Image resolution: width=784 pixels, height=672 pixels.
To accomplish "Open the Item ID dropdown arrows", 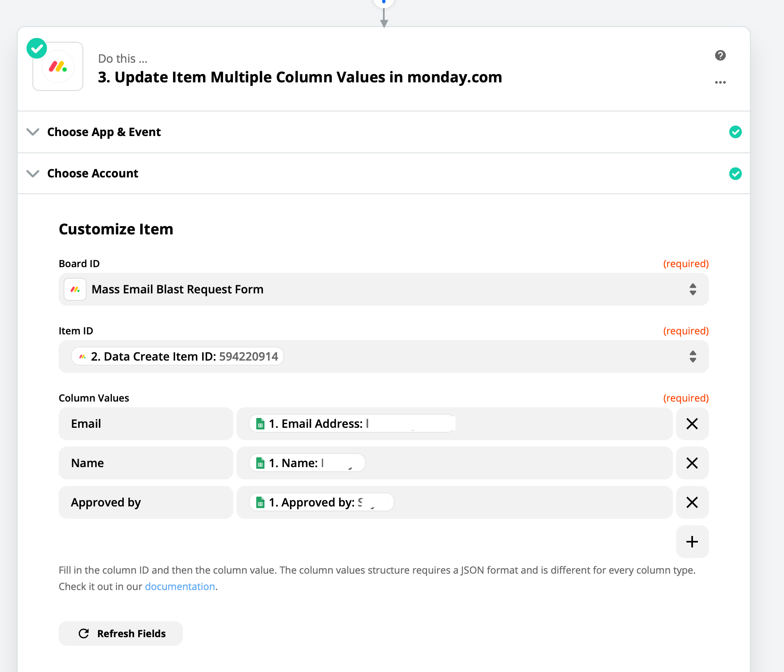I will coord(693,356).
